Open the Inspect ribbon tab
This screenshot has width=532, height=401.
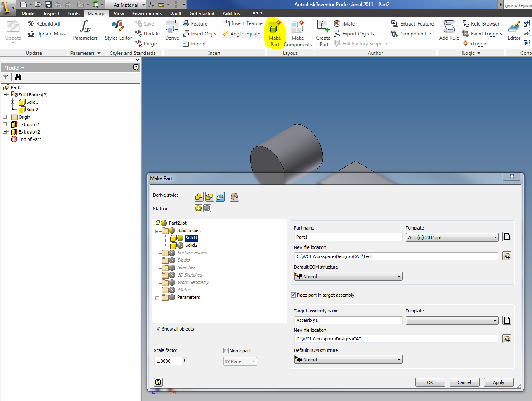[52, 14]
